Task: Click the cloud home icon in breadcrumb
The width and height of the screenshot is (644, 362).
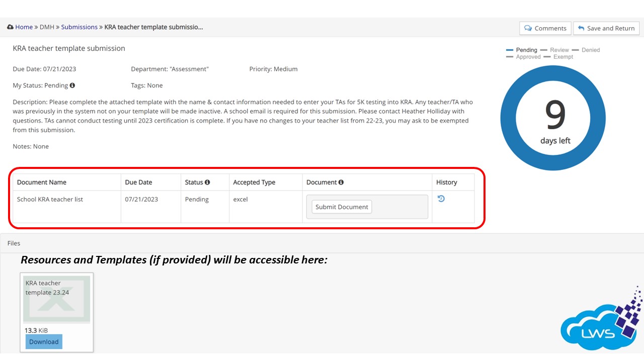Action: [x=10, y=27]
